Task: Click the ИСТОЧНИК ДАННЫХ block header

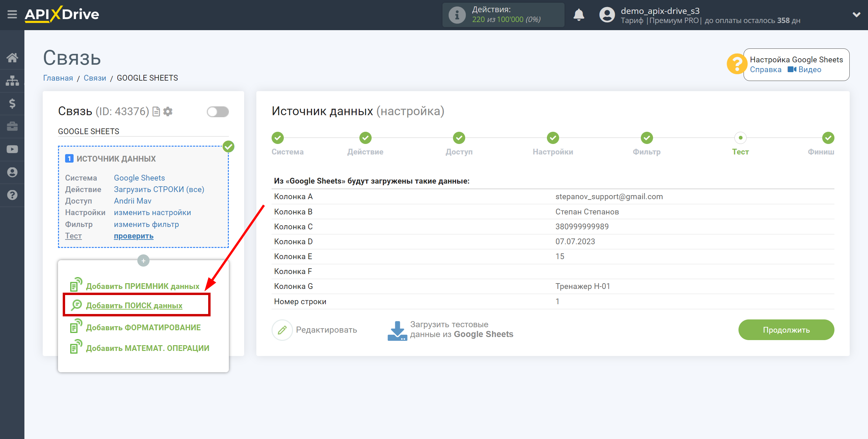Action: point(116,159)
